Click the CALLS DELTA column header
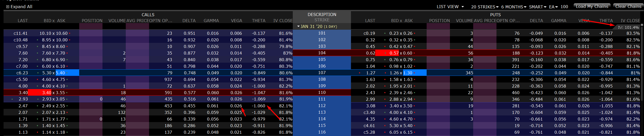Screen dimensions: 644x136 click(x=189, y=21)
